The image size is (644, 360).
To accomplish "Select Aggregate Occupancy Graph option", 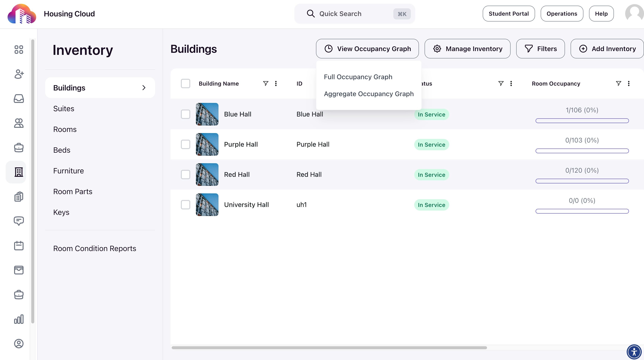I will (368, 94).
